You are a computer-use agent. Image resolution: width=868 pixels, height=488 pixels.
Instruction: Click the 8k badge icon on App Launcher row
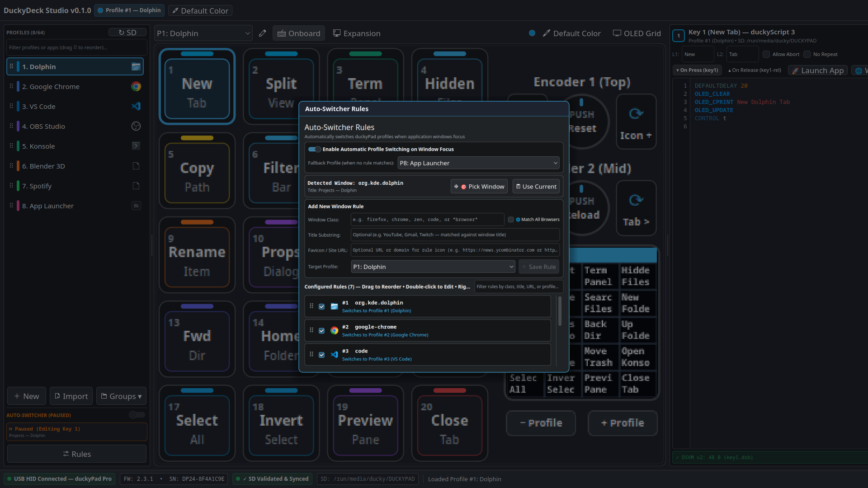tap(136, 206)
